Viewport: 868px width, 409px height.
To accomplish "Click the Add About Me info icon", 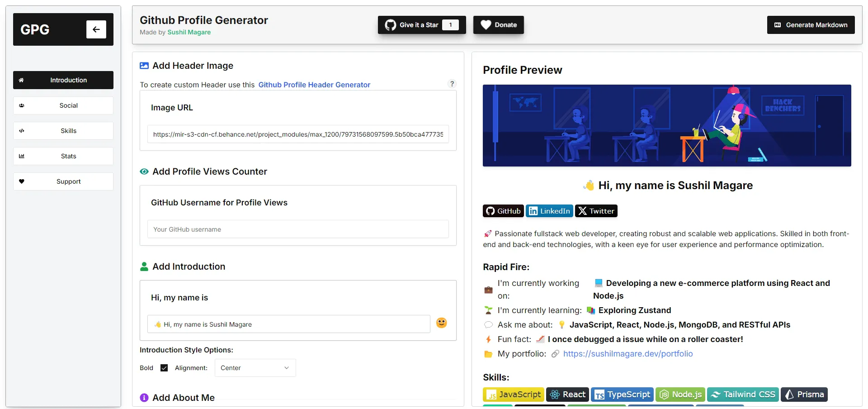I will pyautogui.click(x=144, y=398).
